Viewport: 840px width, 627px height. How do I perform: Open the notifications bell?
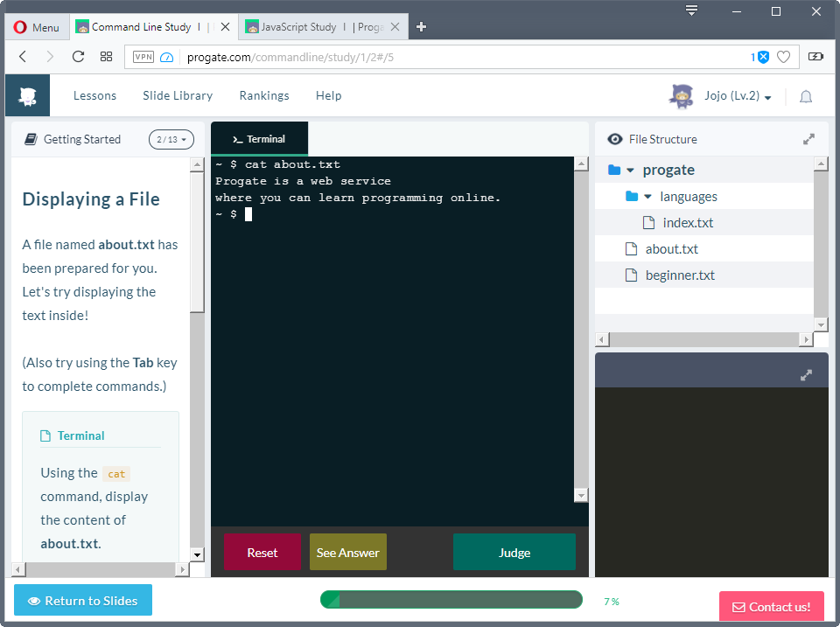click(806, 96)
